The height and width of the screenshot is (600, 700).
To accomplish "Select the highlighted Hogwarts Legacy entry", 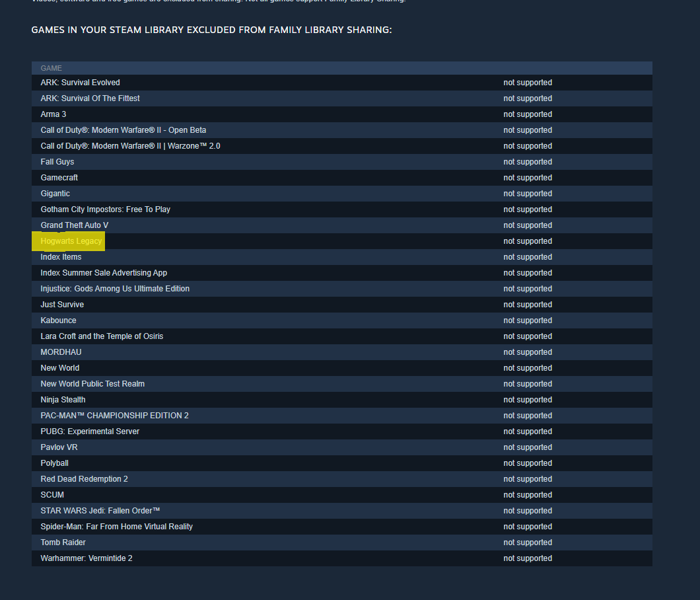I will coord(71,241).
